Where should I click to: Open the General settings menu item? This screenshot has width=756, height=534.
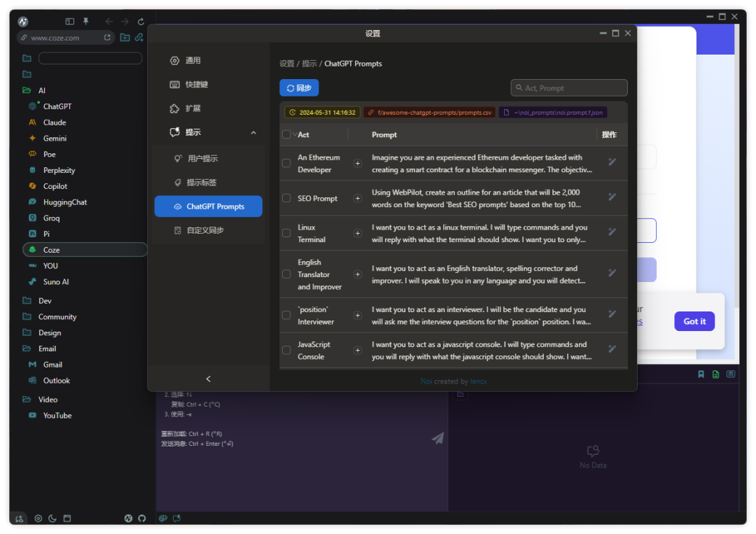pos(209,60)
